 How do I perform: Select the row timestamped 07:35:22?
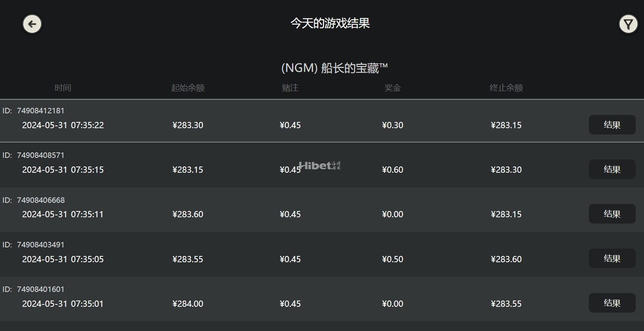322,121
